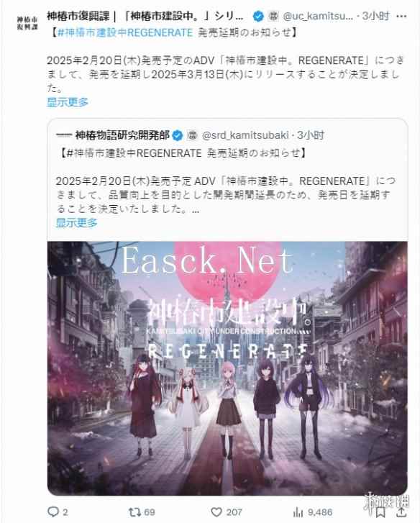The image size is (420, 523).
Task: Click the blue verified badge of 神椿市復興課
Action: 258,16
